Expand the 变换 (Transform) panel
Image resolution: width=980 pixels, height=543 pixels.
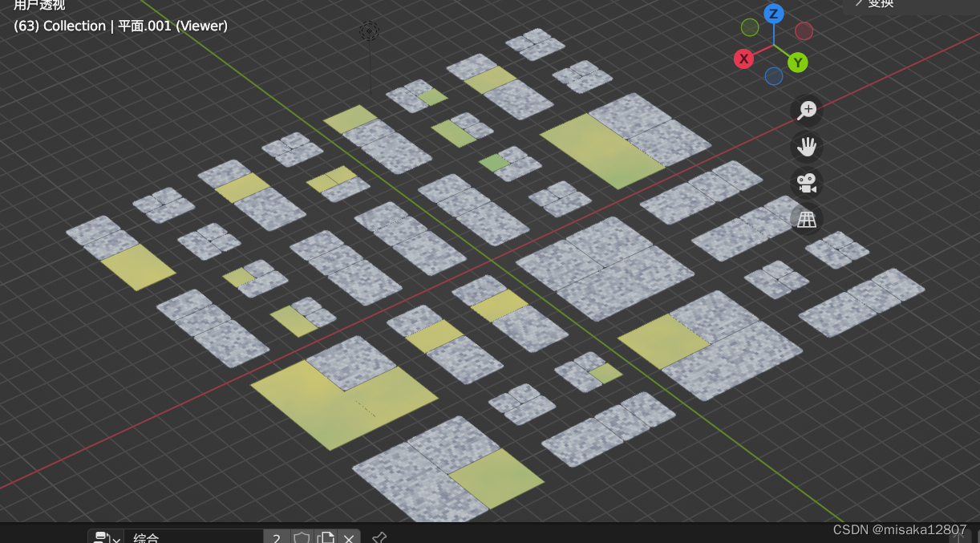(x=873, y=4)
